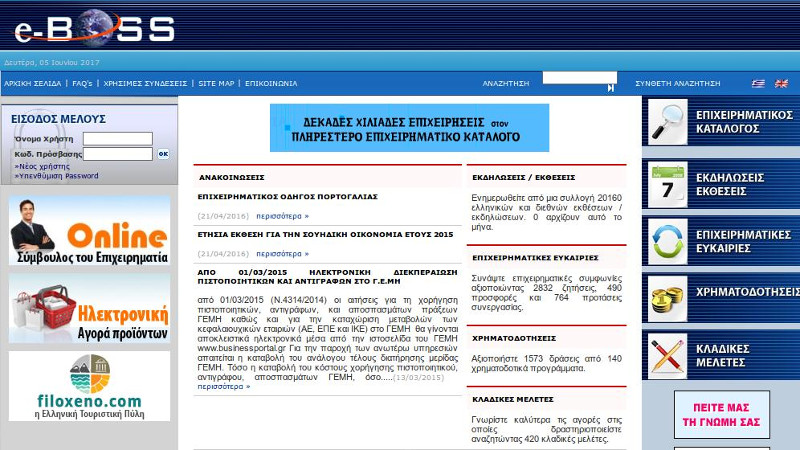Screen dimensions: 800x450
Task: Switch language with the Greek flag
Action: point(758,83)
